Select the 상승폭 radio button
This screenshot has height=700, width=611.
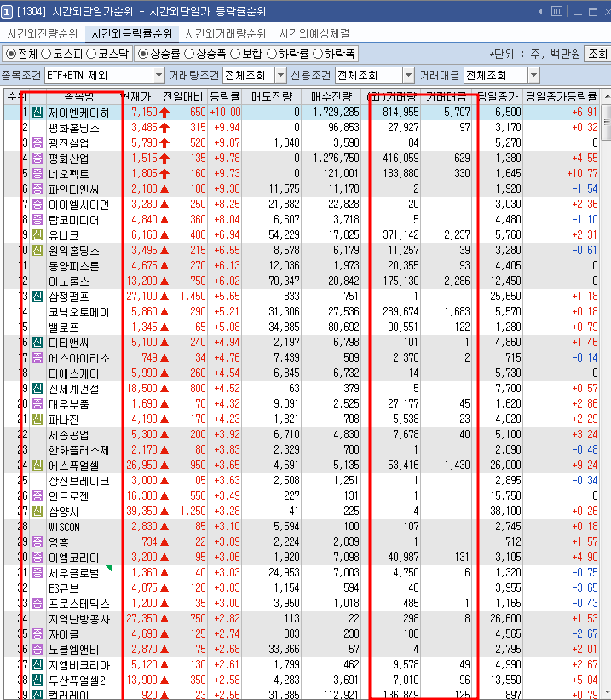pyautogui.click(x=189, y=54)
